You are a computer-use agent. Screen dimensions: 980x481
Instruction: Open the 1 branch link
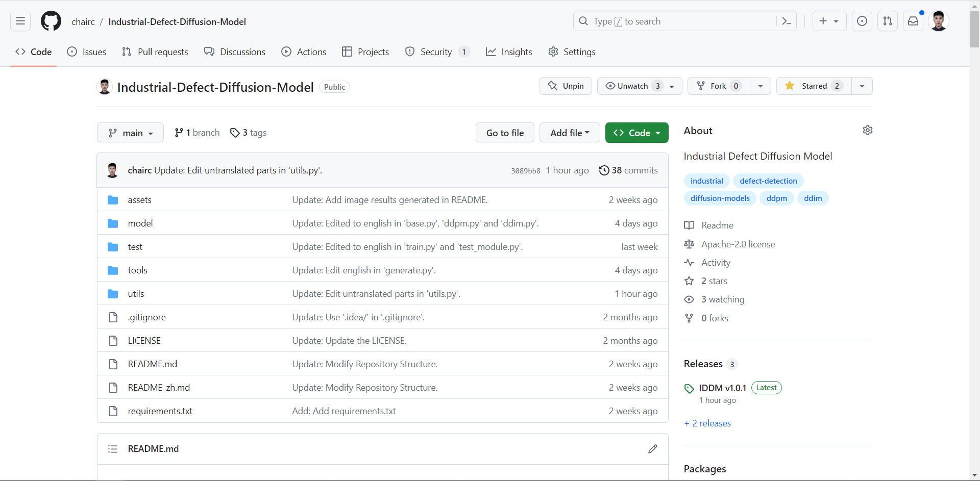(197, 133)
